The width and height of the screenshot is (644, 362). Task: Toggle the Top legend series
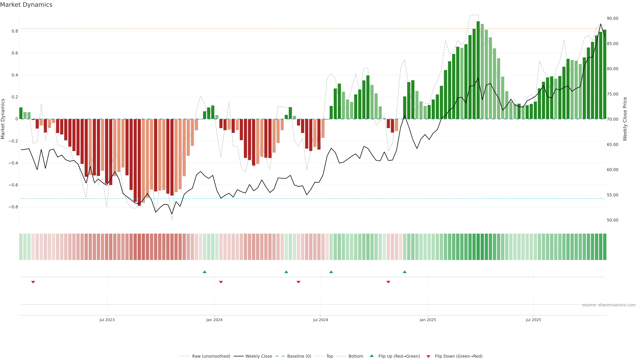tap(330, 356)
